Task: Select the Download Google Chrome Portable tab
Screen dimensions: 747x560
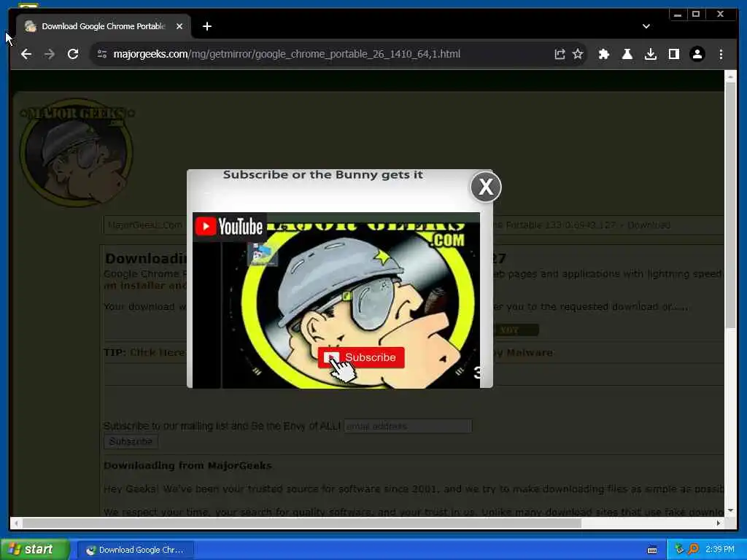Action: (x=104, y=26)
